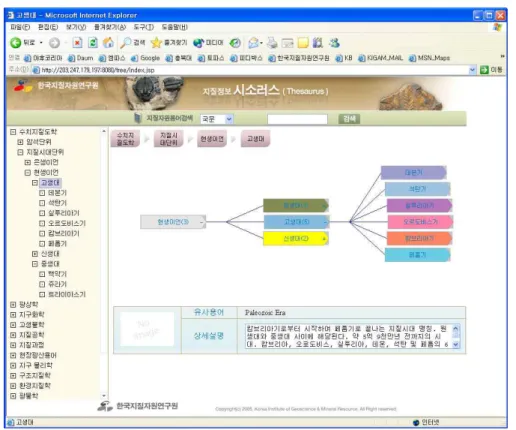Open the Daum link in Links bar
The height and width of the screenshot is (430, 516).
(81, 58)
